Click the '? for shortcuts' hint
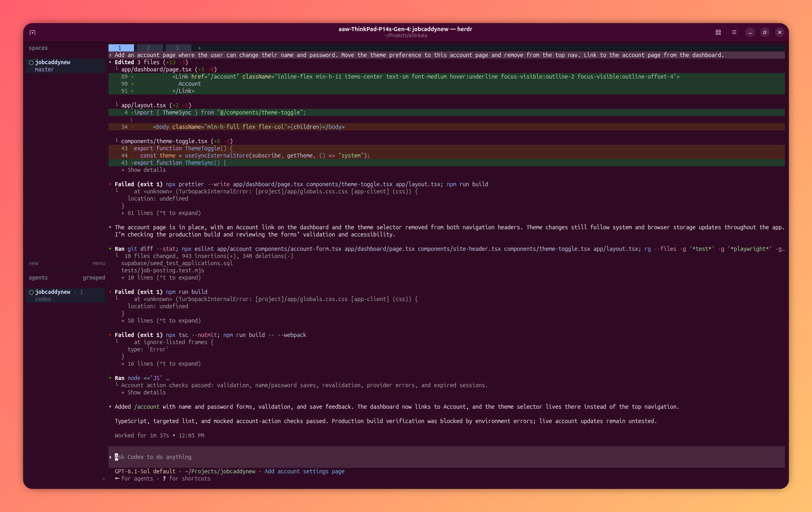Viewport: 812px width, 512px height. click(187, 479)
